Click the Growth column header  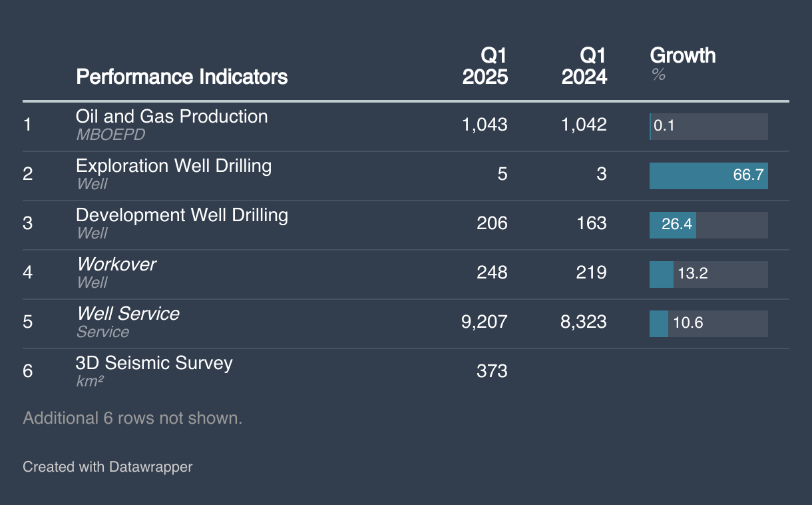coord(682,56)
